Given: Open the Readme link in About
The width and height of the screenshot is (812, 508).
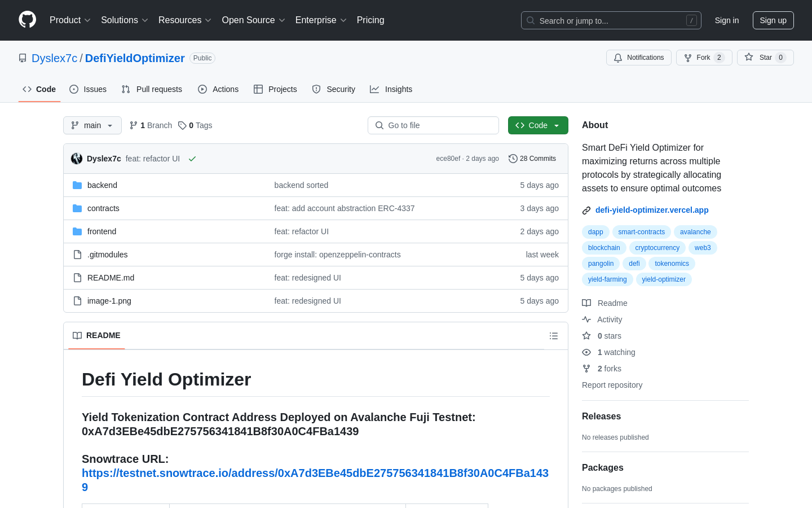Looking at the screenshot, I should pos(605,303).
